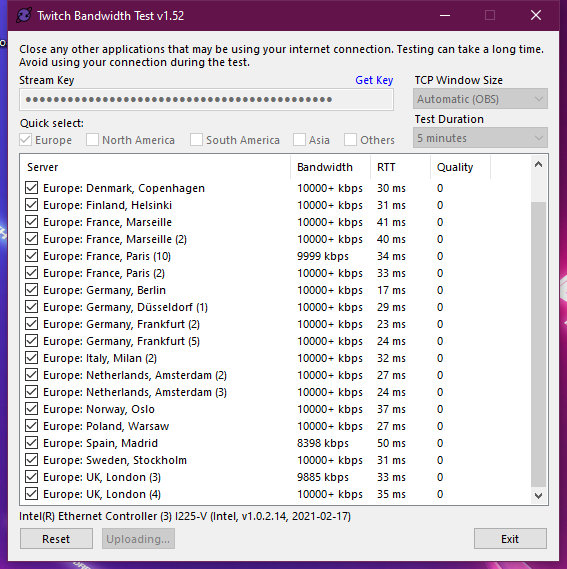Uncheck Europe: France, Paris (10) server
567x569 pixels.
pos(32,256)
